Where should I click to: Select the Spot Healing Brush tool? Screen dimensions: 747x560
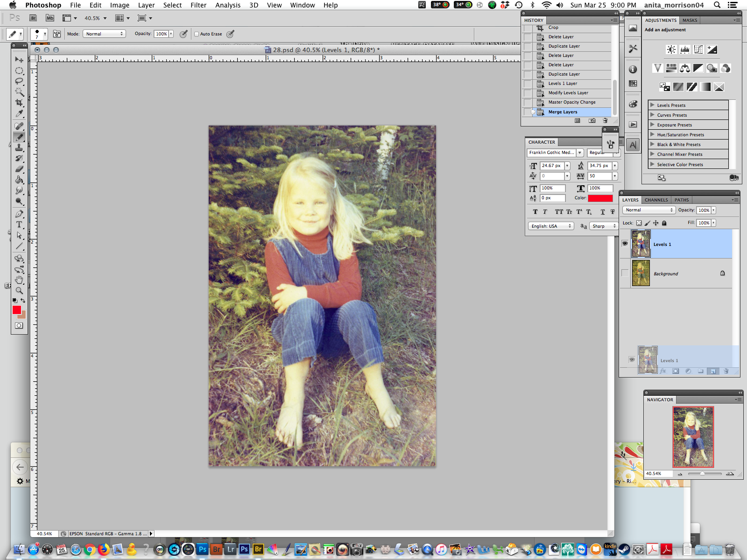point(19,126)
